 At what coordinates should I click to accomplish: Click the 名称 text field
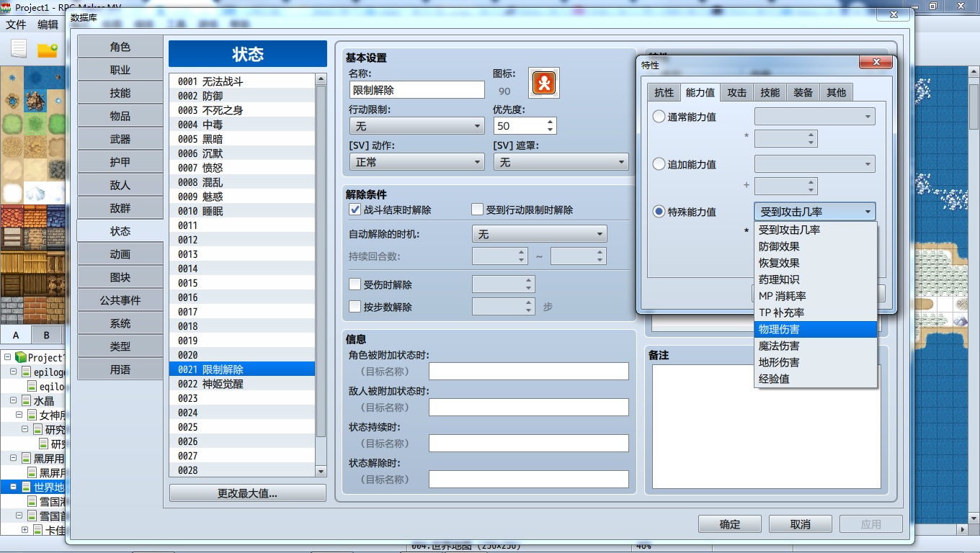416,90
